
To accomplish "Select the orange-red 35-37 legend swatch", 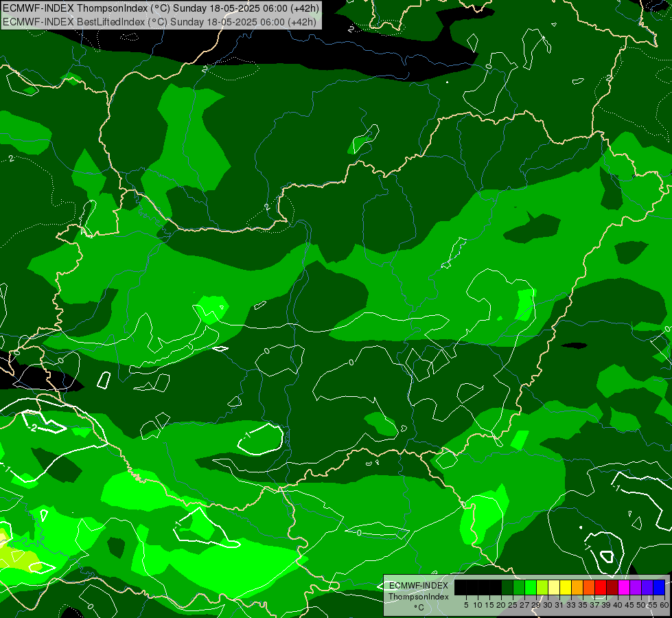I will [589, 587].
